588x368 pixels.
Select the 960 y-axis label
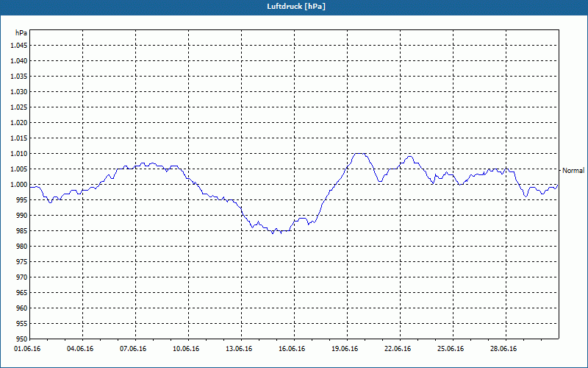pos(22,308)
